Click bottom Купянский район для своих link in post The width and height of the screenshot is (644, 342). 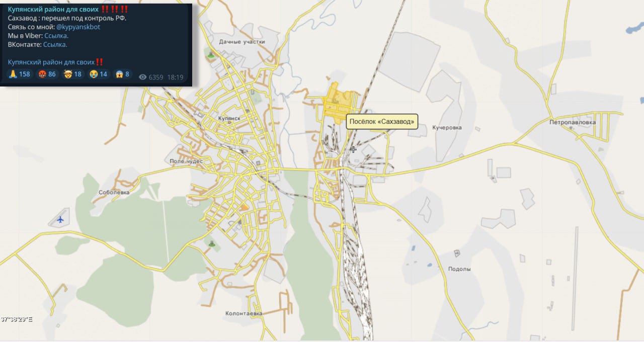pyautogui.click(x=51, y=62)
